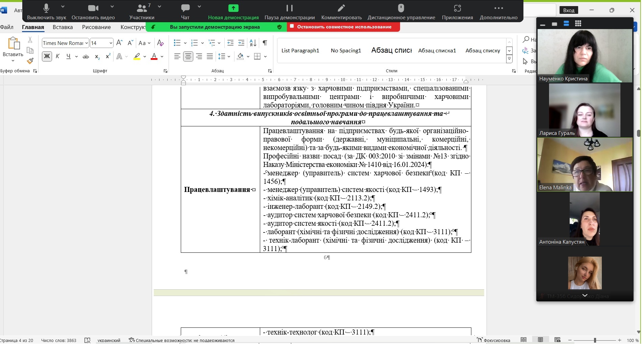Select Elena Malinka video thumbnail
The image size is (644, 344).
click(x=585, y=165)
